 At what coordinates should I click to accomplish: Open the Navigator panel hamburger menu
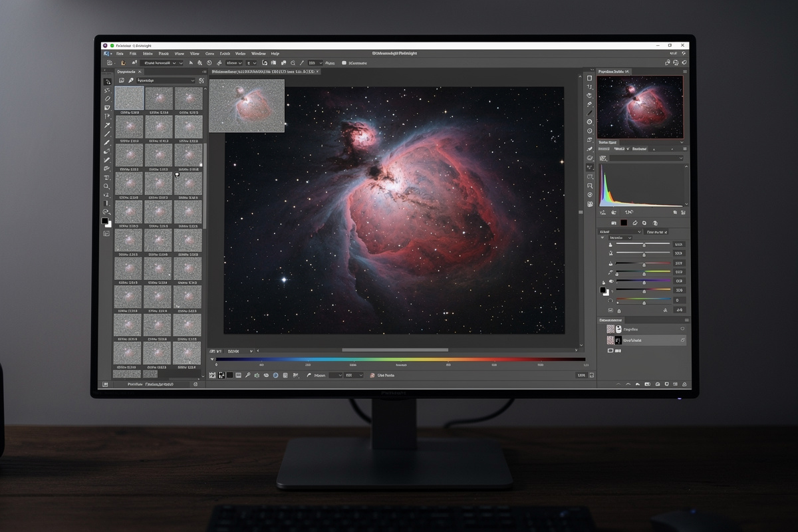685,72
